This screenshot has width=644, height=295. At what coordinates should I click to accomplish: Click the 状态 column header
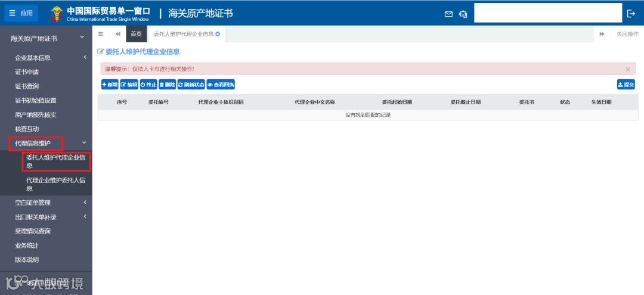[565, 102]
